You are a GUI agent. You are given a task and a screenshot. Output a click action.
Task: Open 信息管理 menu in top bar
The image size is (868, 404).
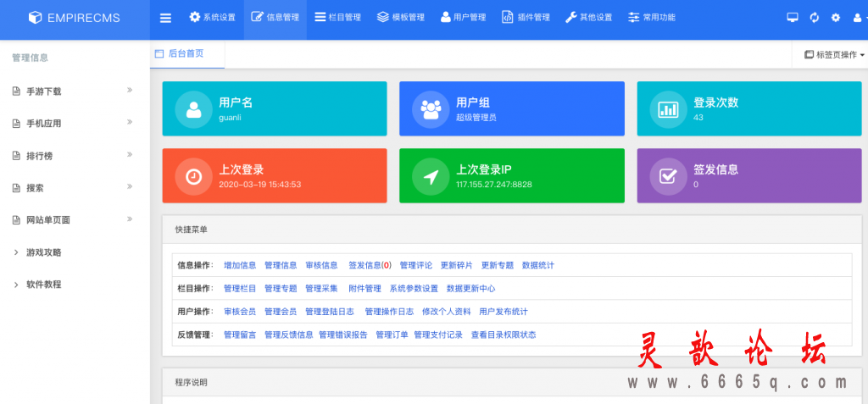pyautogui.click(x=275, y=17)
